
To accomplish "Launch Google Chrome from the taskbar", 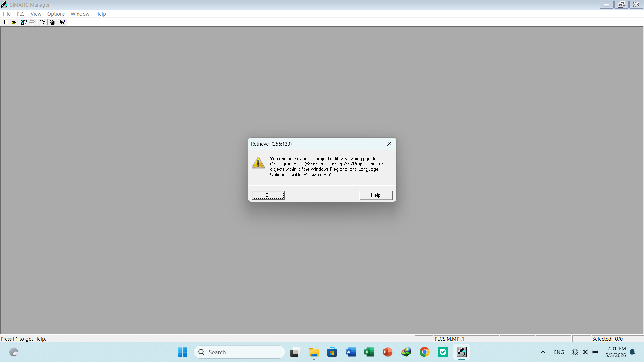I will click(425, 352).
